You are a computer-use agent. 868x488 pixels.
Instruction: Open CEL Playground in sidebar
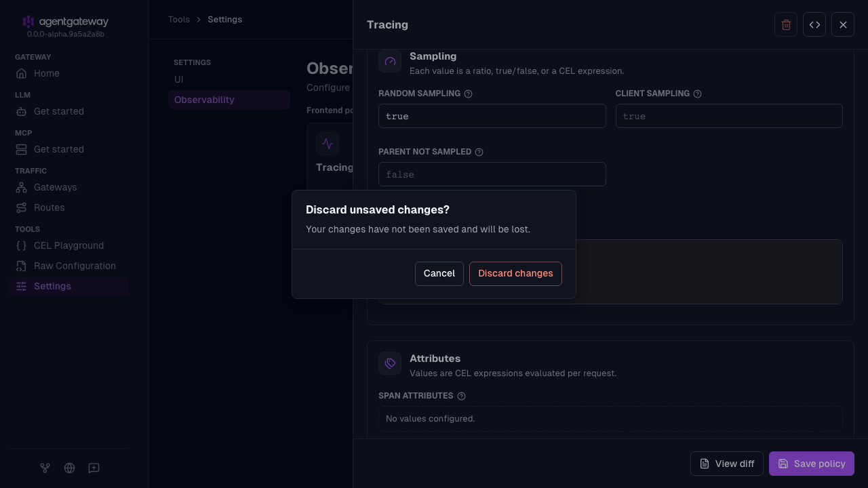tap(69, 245)
